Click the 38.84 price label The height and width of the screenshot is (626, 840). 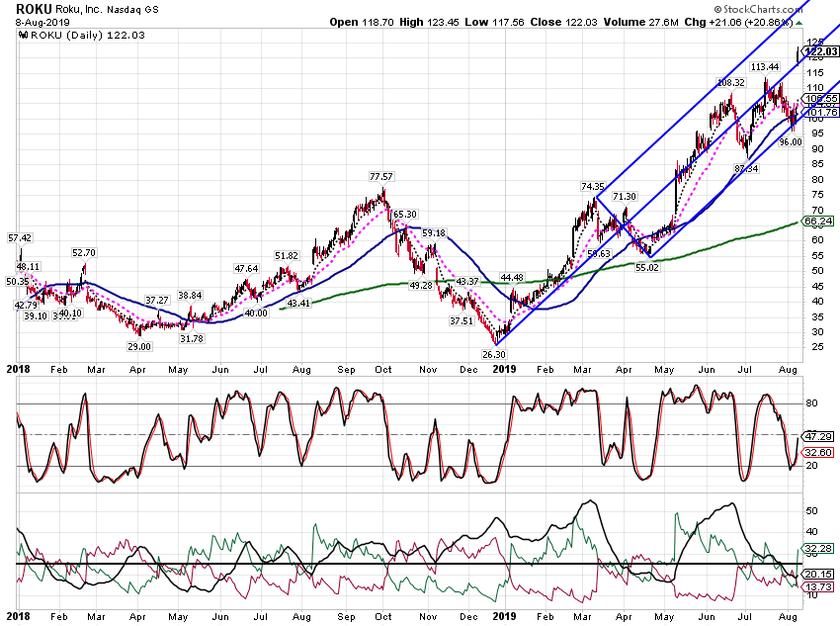[190, 296]
